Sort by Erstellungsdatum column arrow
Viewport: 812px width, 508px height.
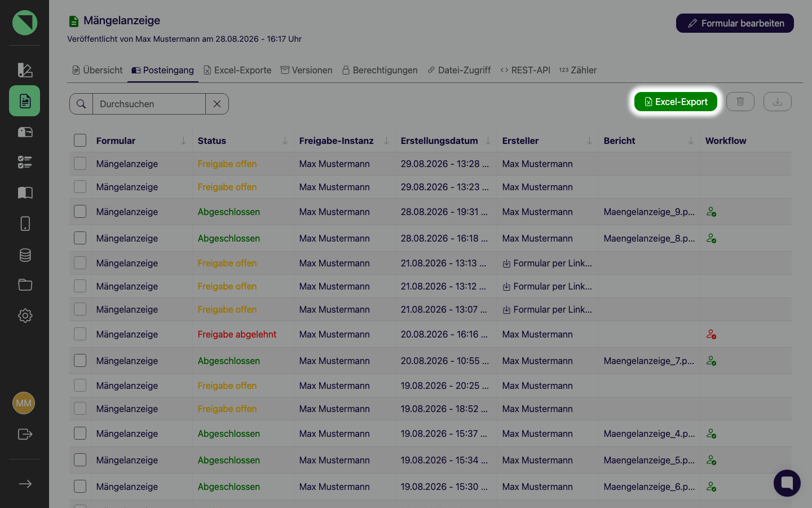coord(488,141)
